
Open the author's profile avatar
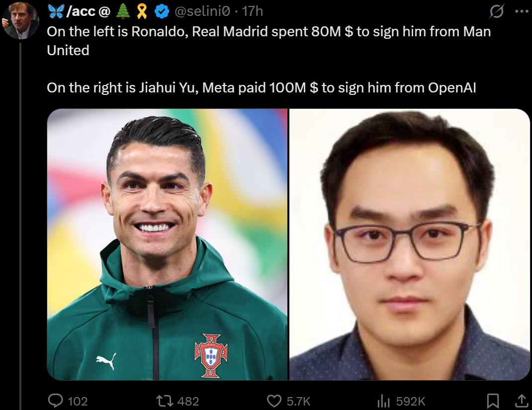20,21
